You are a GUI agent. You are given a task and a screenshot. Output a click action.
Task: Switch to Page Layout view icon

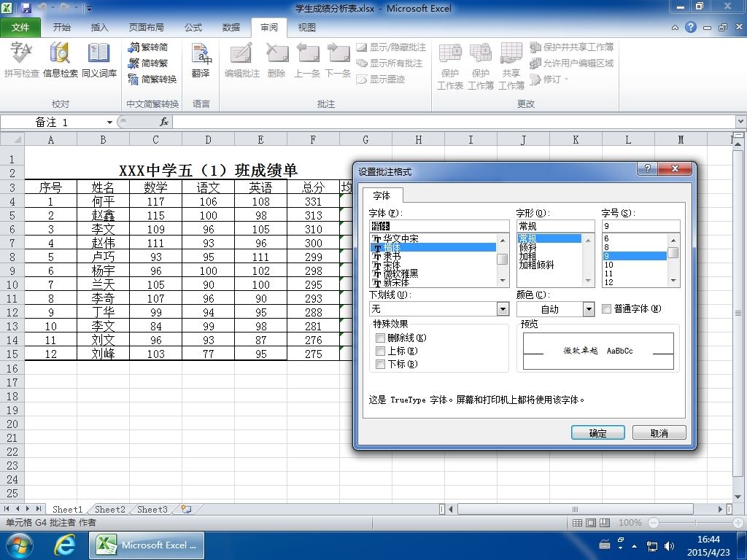point(591,522)
